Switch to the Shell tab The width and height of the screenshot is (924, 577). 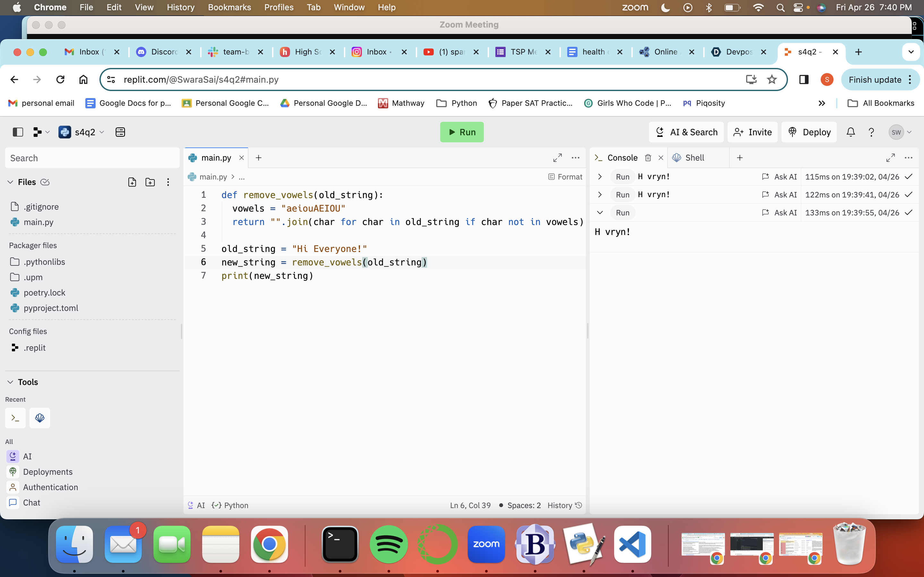pyautogui.click(x=694, y=158)
